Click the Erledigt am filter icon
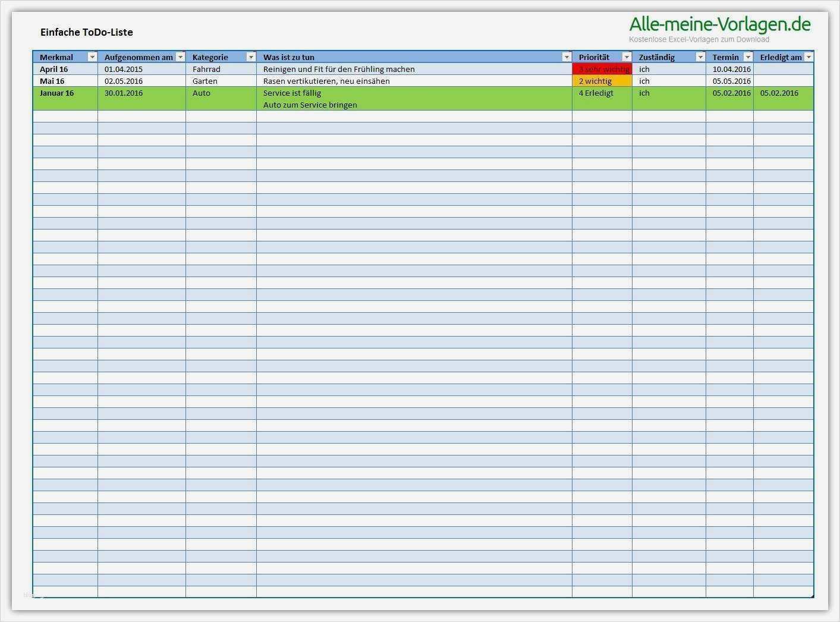Screen dimensions: 840x622 809,57
